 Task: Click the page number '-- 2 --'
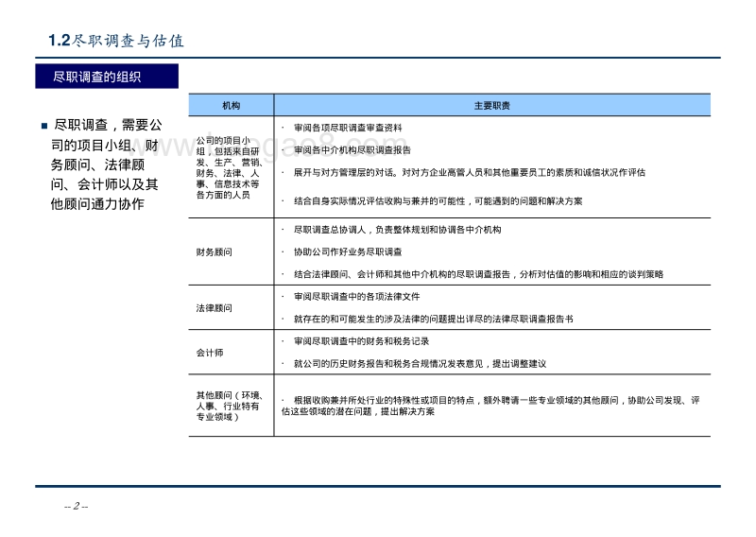tap(77, 506)
